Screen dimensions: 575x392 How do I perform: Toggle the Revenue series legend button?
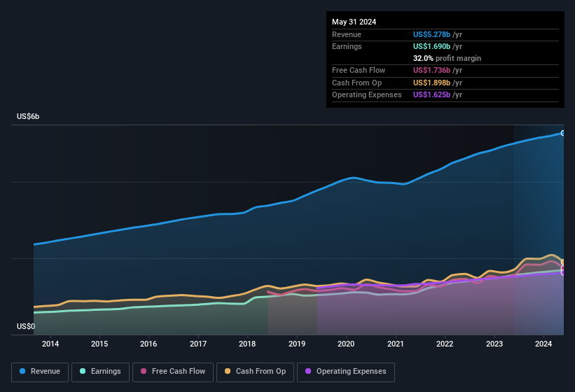pyautogui.click(x=40, y=372)
